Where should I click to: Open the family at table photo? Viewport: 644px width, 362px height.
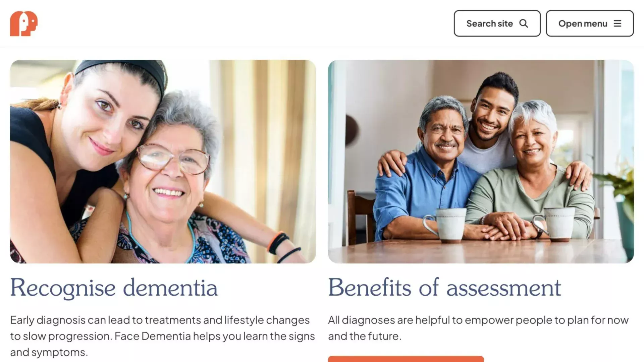[x=481, y=160]
